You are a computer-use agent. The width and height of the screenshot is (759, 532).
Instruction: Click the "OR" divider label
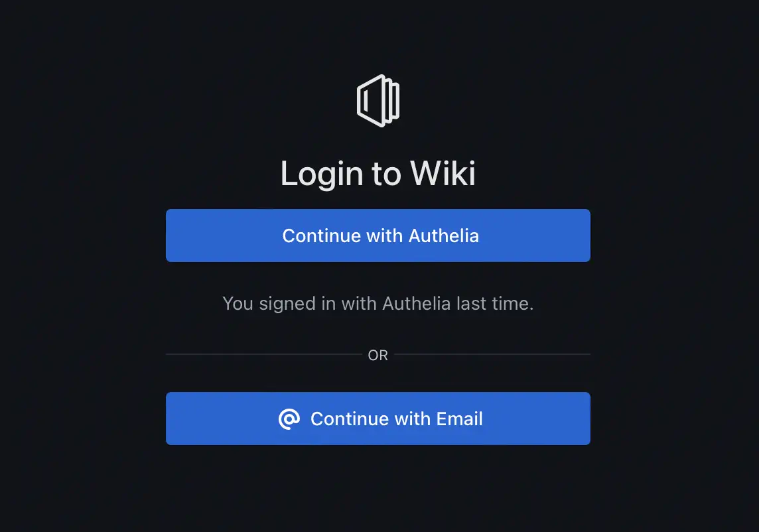(x=378, y=356)
